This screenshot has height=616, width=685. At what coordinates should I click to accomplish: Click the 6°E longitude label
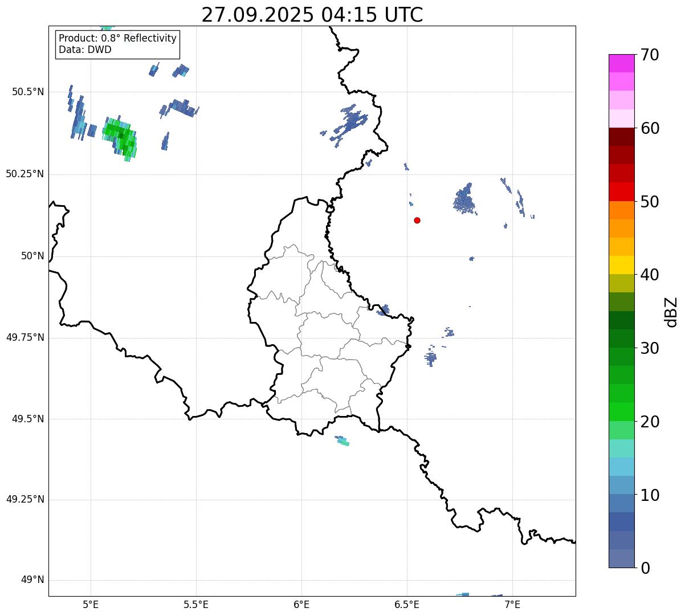(301, 604)
